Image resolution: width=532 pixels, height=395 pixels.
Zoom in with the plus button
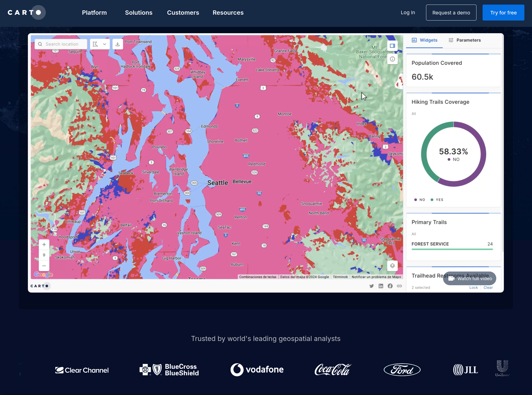pos(44,244)
